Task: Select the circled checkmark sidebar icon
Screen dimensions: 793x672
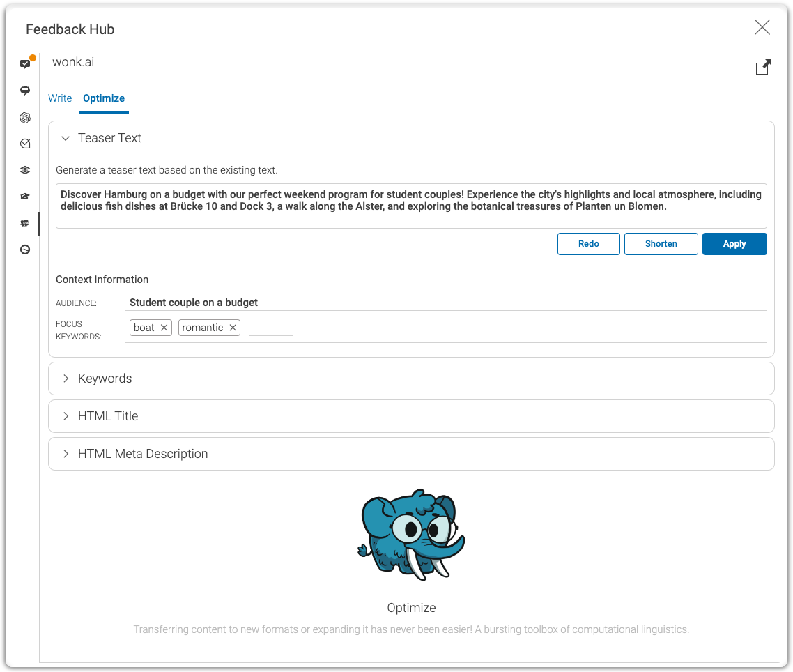Action: click(25, 144)
